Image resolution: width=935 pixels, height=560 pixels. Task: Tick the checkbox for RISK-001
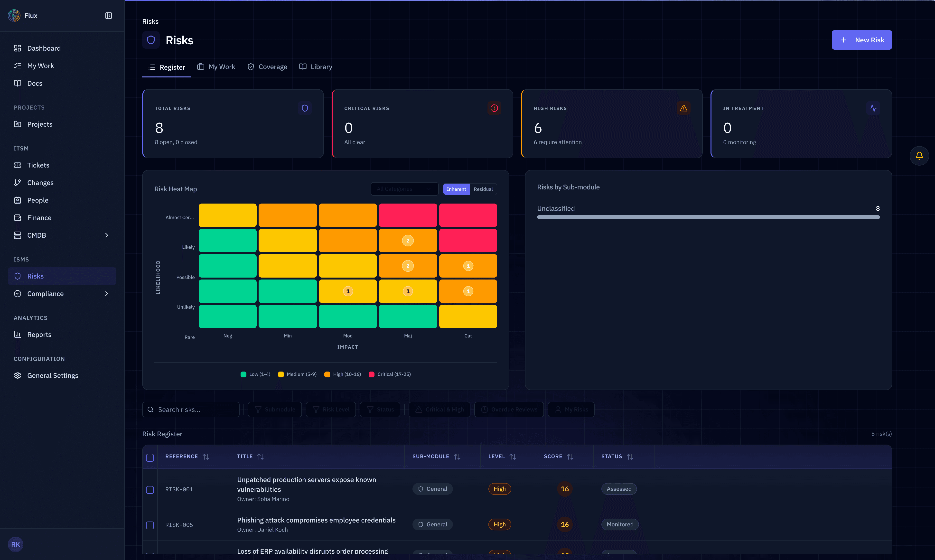pos(150,490)
